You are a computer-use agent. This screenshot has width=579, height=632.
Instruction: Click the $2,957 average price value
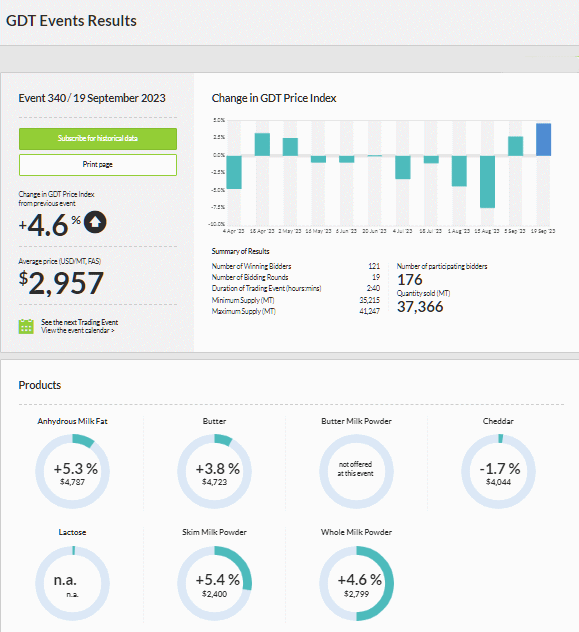[x=61, y=283]
